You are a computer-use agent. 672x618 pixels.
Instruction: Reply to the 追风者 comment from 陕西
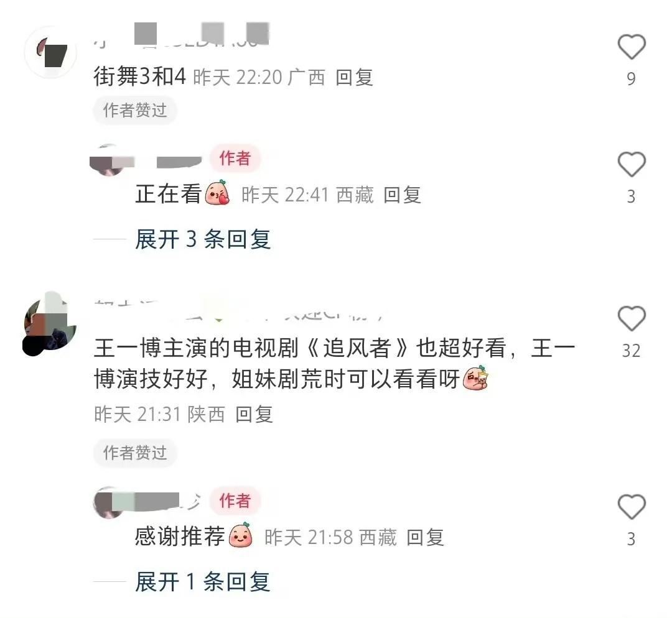(254, 414)
